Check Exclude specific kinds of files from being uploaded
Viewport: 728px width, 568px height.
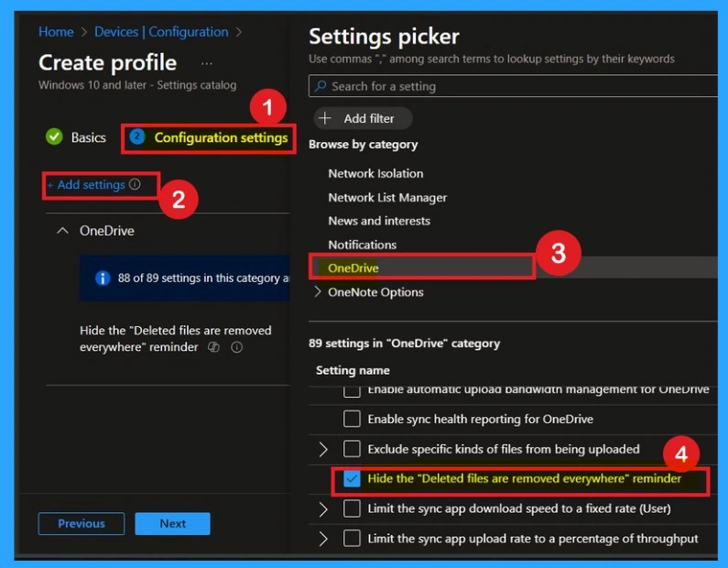coord(352,449)
